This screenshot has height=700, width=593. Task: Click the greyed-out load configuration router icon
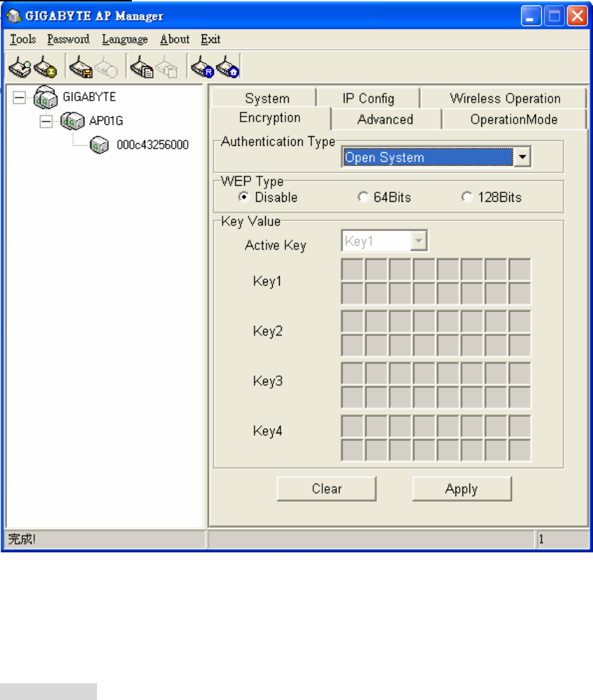(x=106, y=66)
